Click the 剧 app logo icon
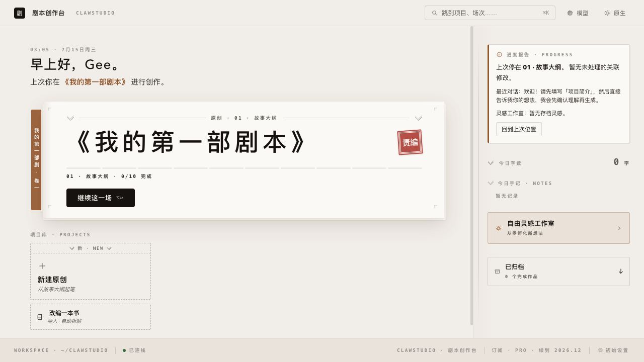 click(20, 13)
